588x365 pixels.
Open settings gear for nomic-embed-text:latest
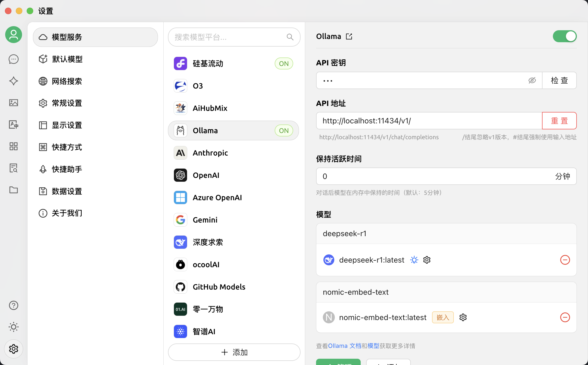[463, 317]
